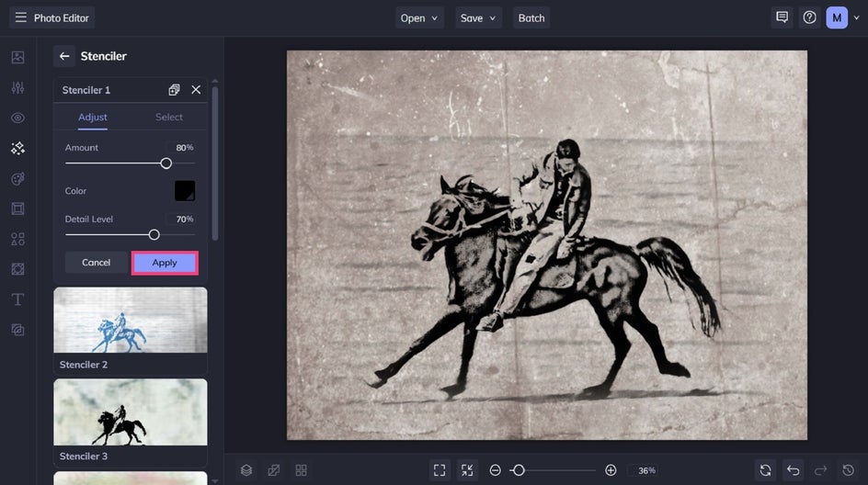Image resolution: width=868 pixels, height=485 pixels.
Task: Open the Save dropdown menu
Action: (x=478, y=17)
